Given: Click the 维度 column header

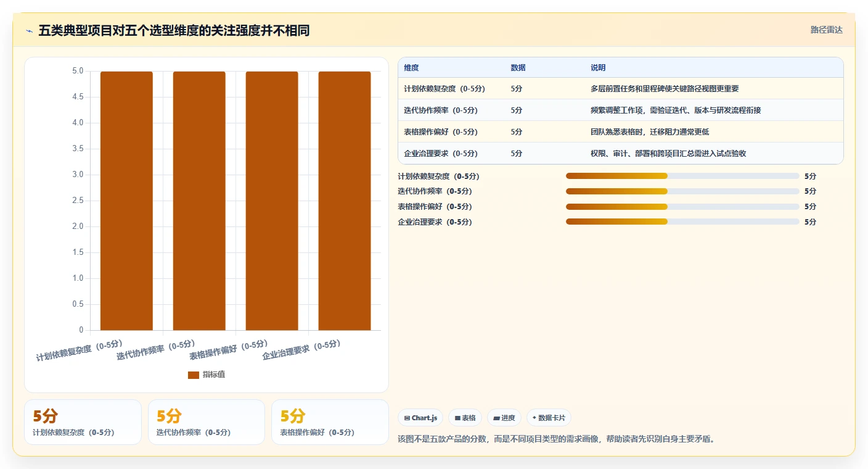Looking at the screenshot, I should pyautogui.click(x=411, y=68).
